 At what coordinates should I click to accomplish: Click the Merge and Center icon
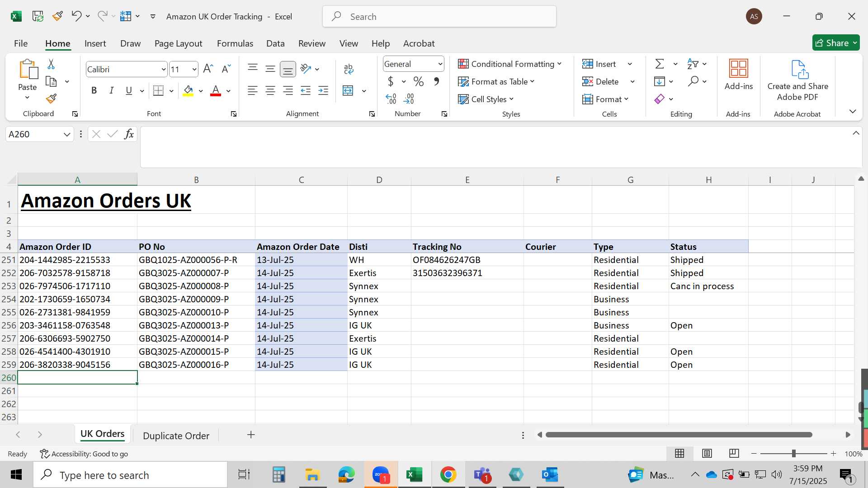348,90
